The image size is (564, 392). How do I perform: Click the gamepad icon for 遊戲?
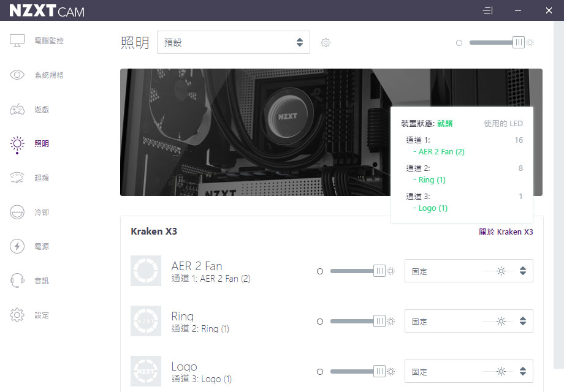pos(17,109)
